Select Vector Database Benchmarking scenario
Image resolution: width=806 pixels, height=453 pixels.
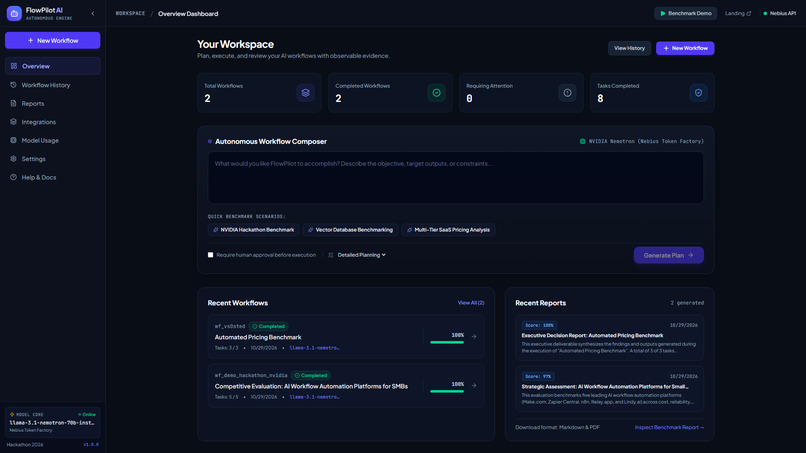(350, 230)
